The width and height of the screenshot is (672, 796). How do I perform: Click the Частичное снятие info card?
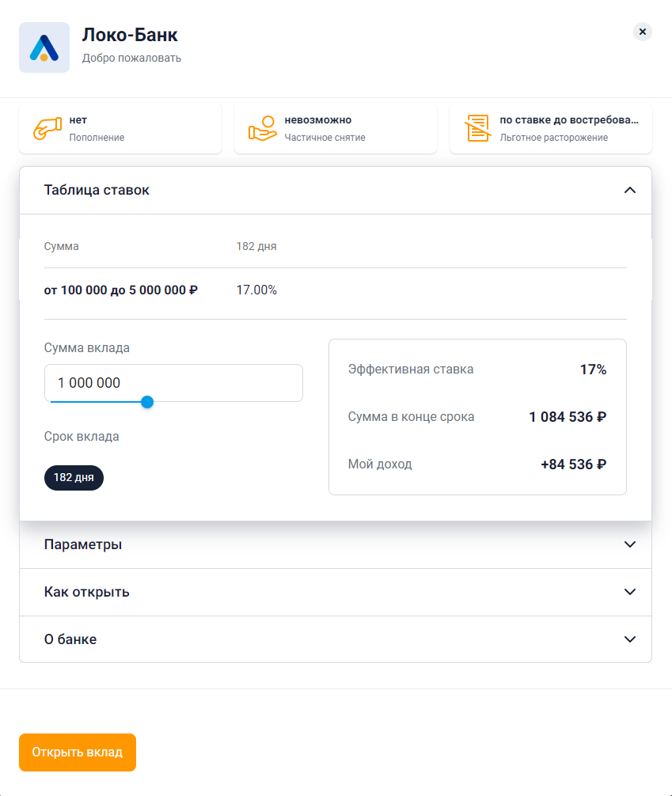pyautogui.click(x=336, y=128)
